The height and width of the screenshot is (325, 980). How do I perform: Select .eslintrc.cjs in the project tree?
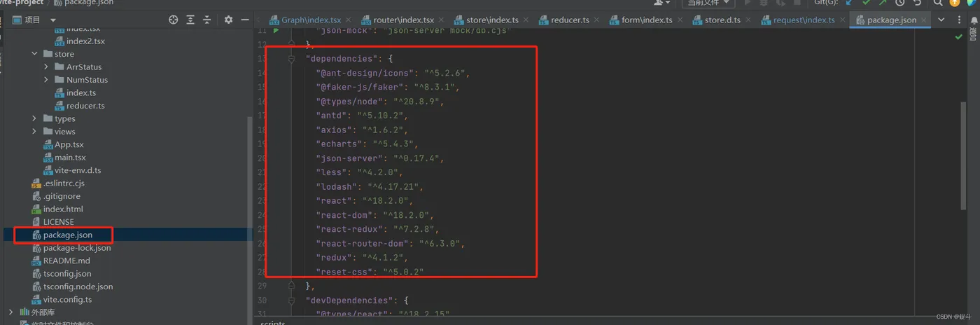tap(64, 184)
